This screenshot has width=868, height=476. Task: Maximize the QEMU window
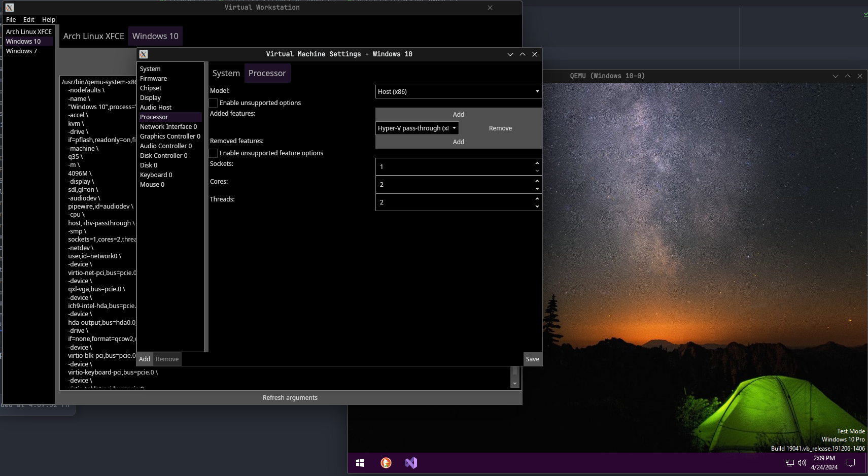848,76
